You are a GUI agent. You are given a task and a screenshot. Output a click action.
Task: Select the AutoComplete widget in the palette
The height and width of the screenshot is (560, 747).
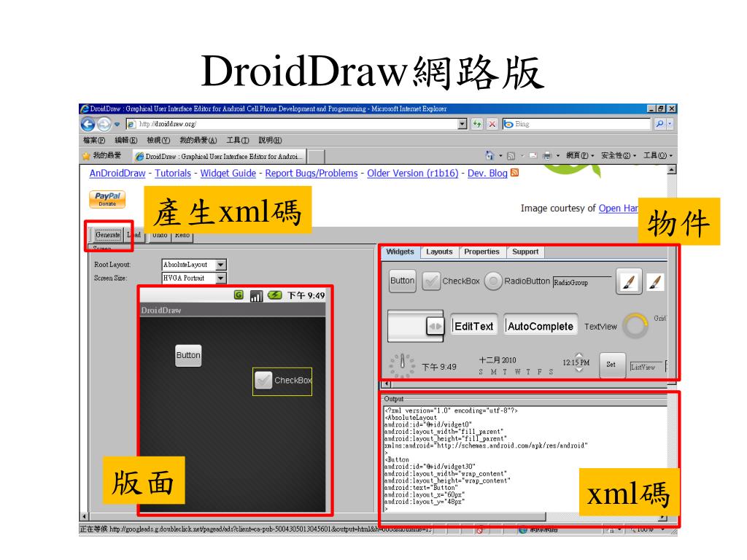pos(541,326)
